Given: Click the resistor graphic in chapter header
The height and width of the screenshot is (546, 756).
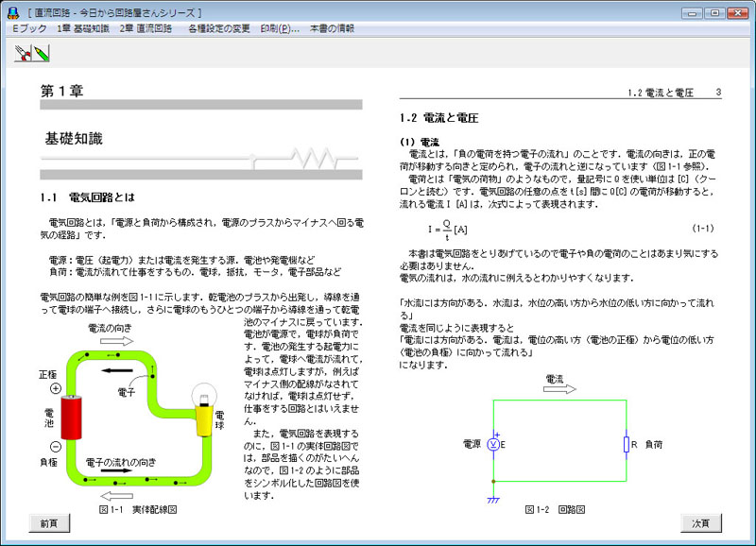Looking at the screenshot, I should click(x=312, y=157).
